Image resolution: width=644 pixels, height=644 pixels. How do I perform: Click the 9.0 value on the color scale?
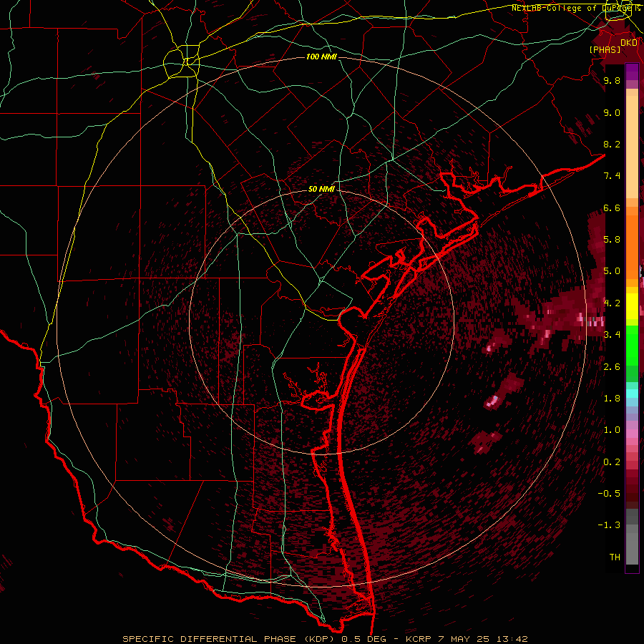coord(612,112)
